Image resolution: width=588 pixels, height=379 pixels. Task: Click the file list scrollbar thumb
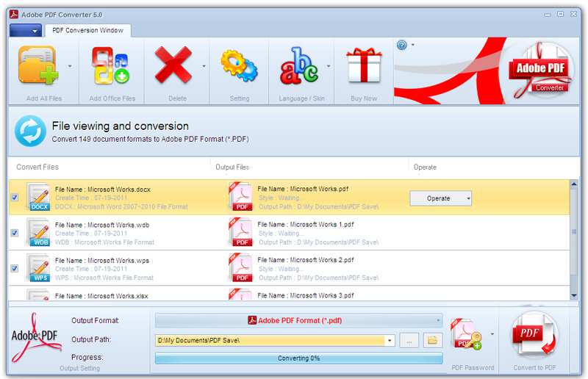pos(574,232)
